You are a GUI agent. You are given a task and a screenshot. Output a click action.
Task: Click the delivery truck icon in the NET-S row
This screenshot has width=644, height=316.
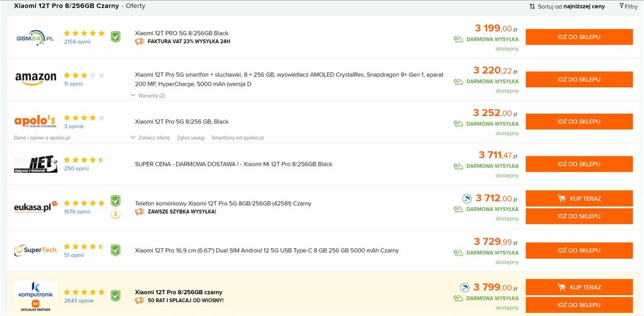pos(458,166)
